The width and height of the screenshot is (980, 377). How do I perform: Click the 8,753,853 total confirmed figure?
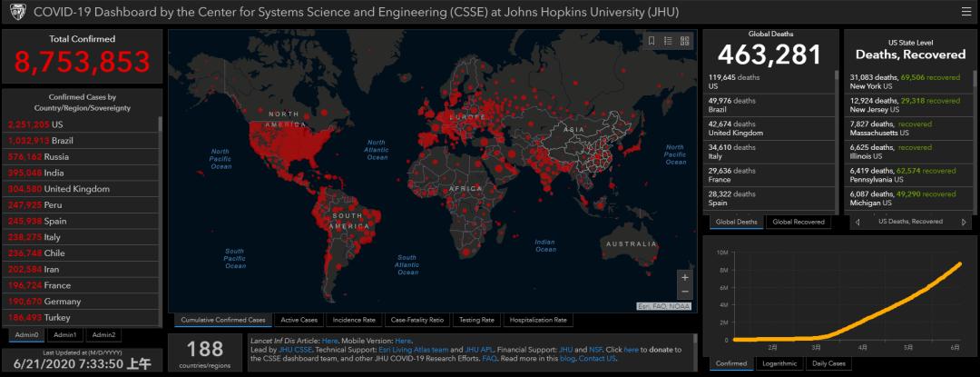pos(83,61)
